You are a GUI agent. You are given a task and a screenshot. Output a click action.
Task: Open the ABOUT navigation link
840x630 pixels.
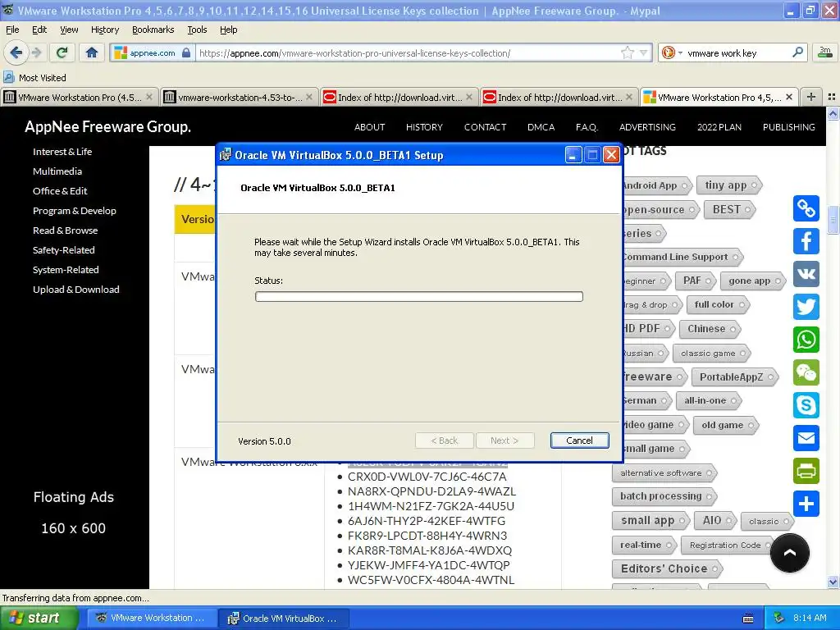coord(369,127)
